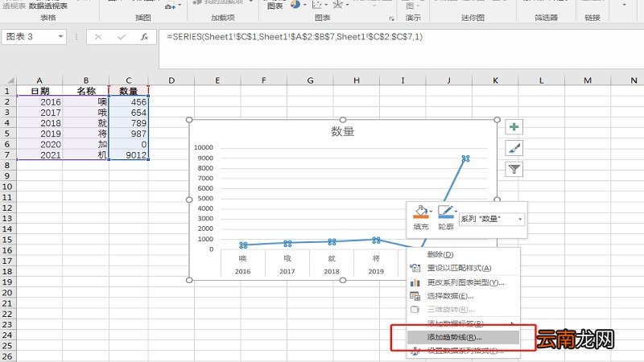The height and width of the screenshot is (362, 644).
Task: Click the chart axis label 2017
Action: coord(287,271)
